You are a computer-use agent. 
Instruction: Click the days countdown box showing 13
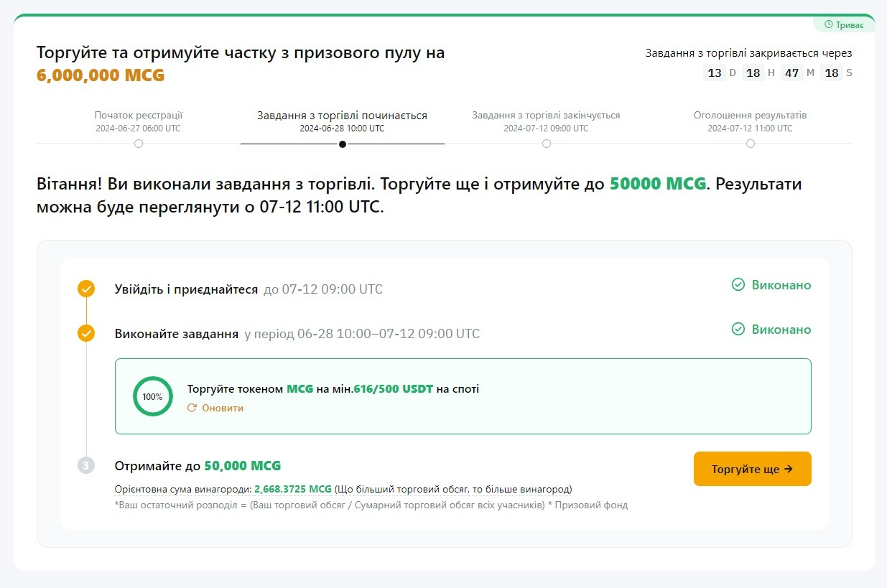pyautogui.click(x=715, y=73)
